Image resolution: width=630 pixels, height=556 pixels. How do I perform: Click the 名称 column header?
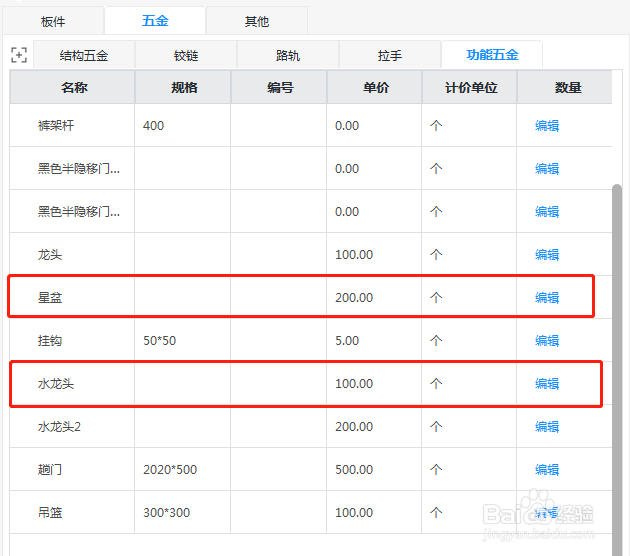click(73, 87)
